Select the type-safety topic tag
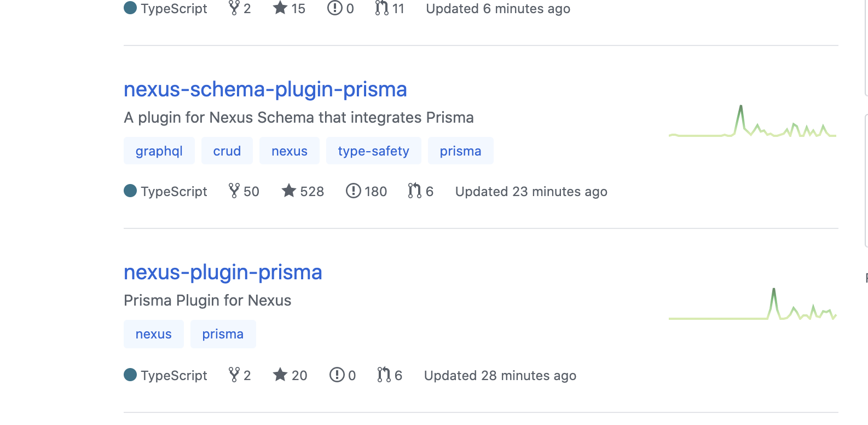The width and height of the screenshot is (868, 425). tap(374, 151)
